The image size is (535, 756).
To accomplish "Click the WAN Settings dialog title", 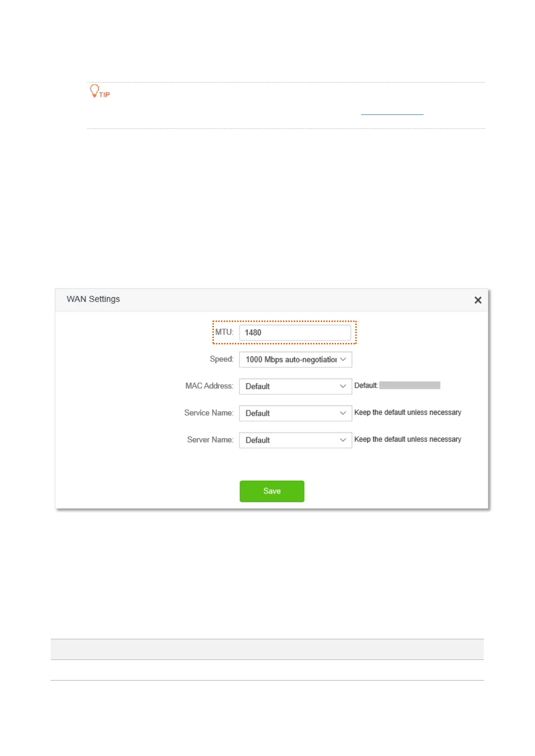I will (x=93, y=299).
